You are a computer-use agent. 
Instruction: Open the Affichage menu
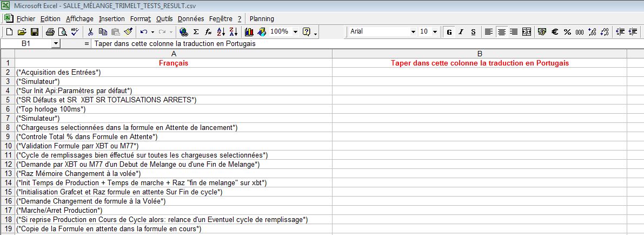(x=79, y=18)
